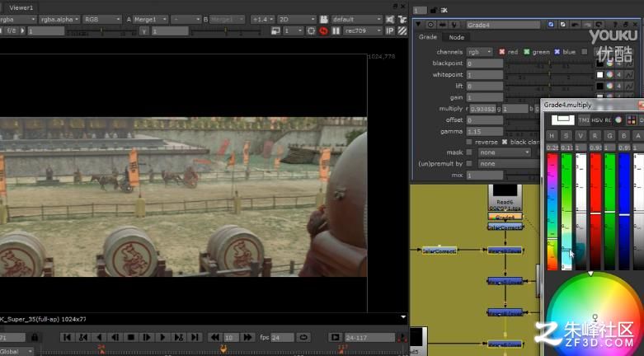
Task: Step forward one frame
Action: click(147, 337)
